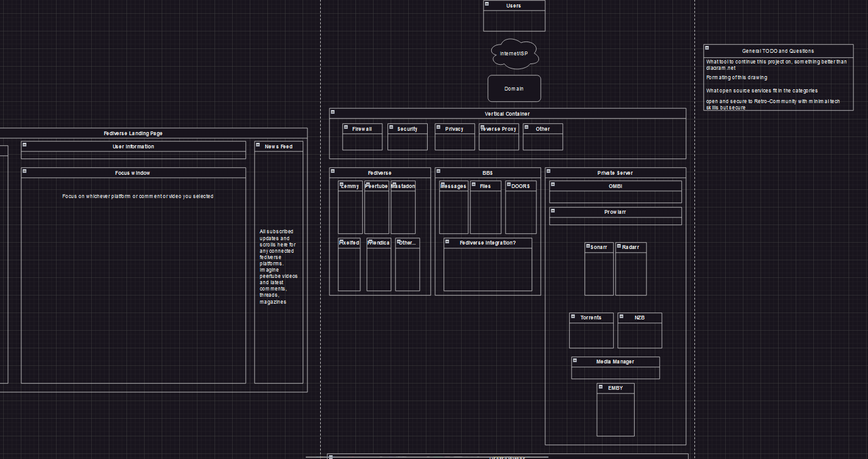Select the 'What open source services fit' row

[778, 91]
